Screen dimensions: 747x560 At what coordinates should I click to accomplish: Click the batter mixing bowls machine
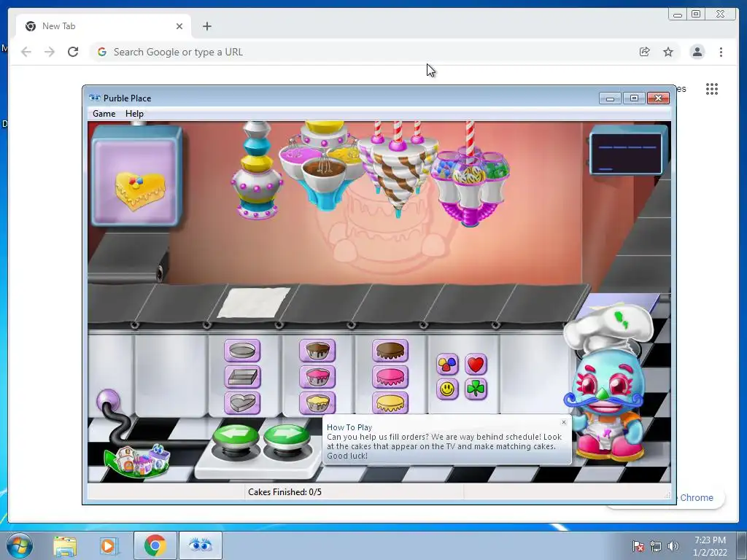(324, 165)
